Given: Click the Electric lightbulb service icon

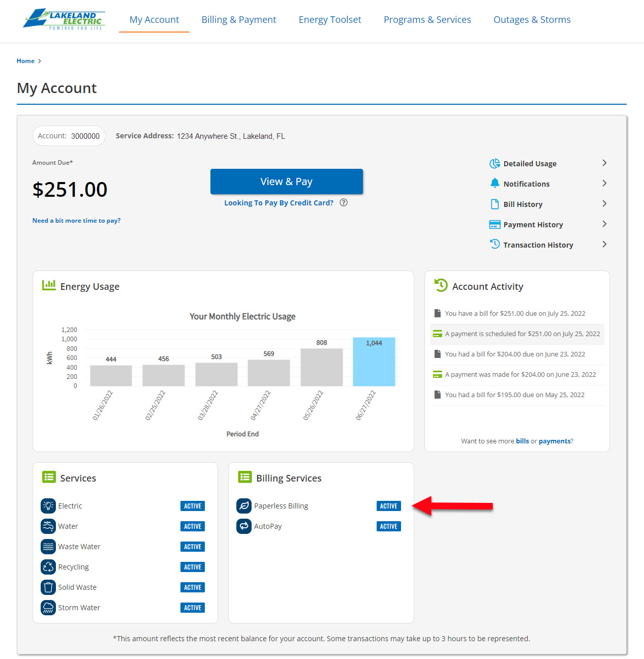Looking at the screenshot, I should [48, 506].
